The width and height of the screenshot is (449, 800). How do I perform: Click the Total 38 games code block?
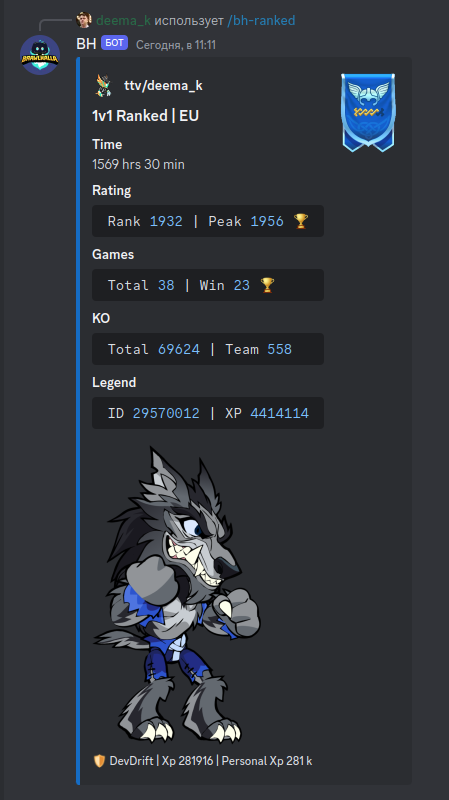[x=208, y=285]
